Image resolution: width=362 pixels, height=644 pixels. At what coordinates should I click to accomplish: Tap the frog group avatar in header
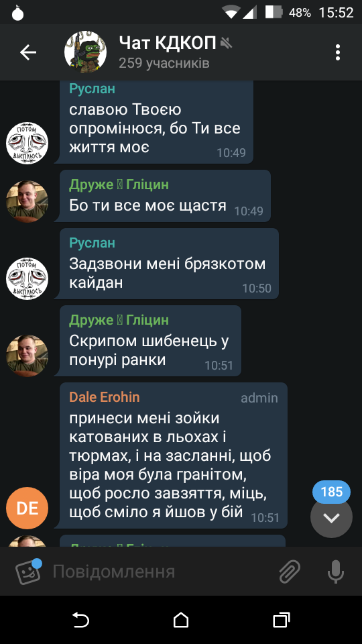tap(85, 52)
